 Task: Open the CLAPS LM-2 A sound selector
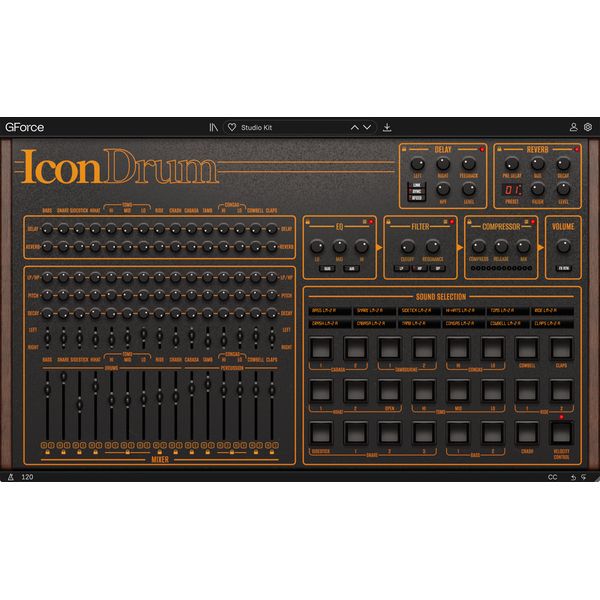click(552, 324)
